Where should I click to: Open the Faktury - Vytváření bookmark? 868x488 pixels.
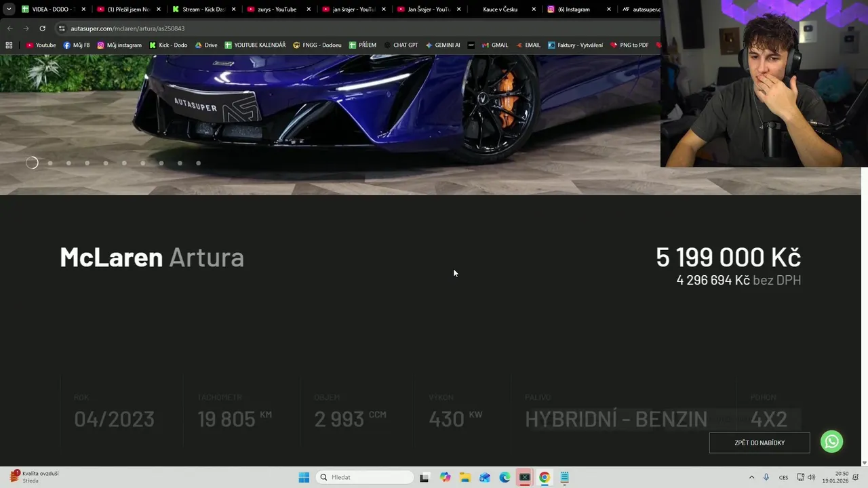click(x=575, y=45)
